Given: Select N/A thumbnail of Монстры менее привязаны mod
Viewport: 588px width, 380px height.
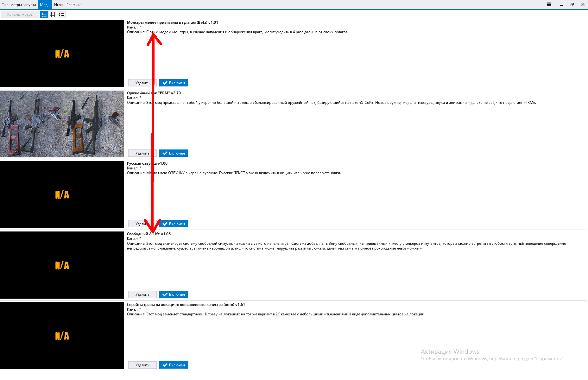Looking at the screenshot, I should (62, 54).
